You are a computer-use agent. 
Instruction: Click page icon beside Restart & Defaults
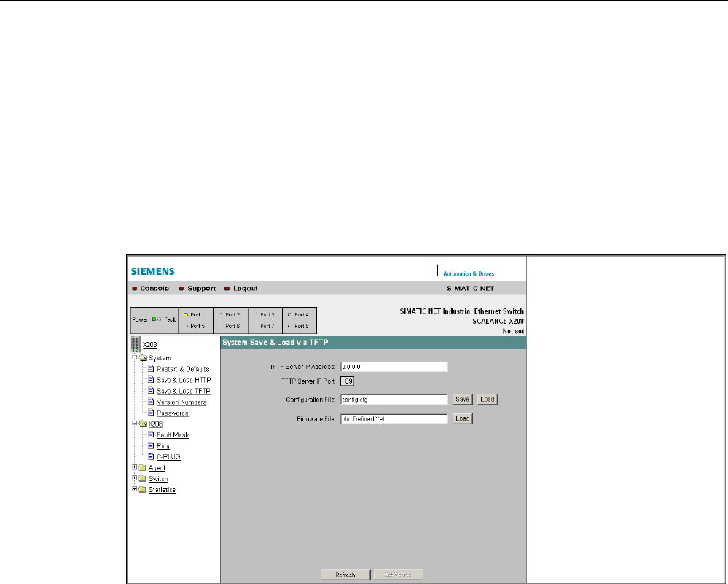151,368
